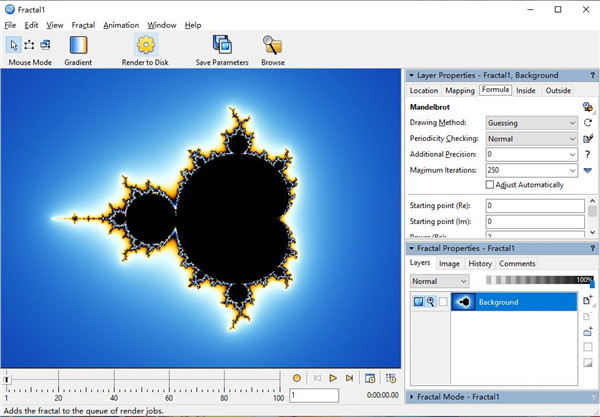The image size is (600, 417).
Task: Click the reload formula icon beside Drawing Method
Action: click(x=588, y=123)
